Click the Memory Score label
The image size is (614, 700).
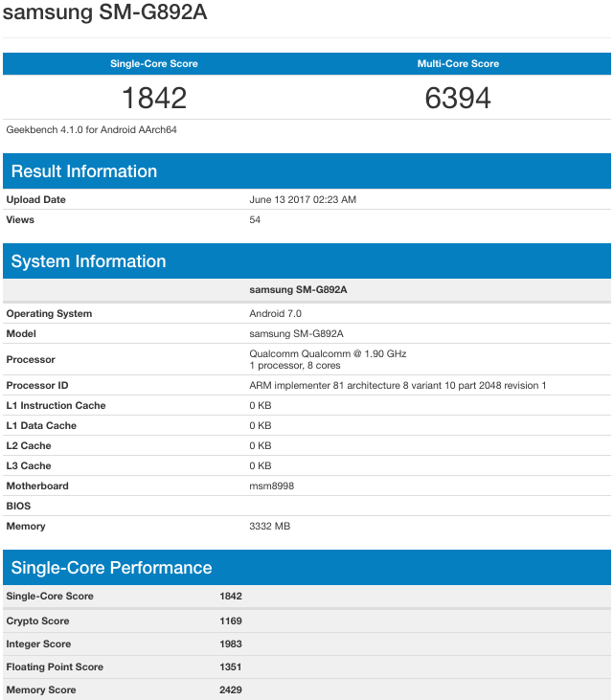click(40, 689)
